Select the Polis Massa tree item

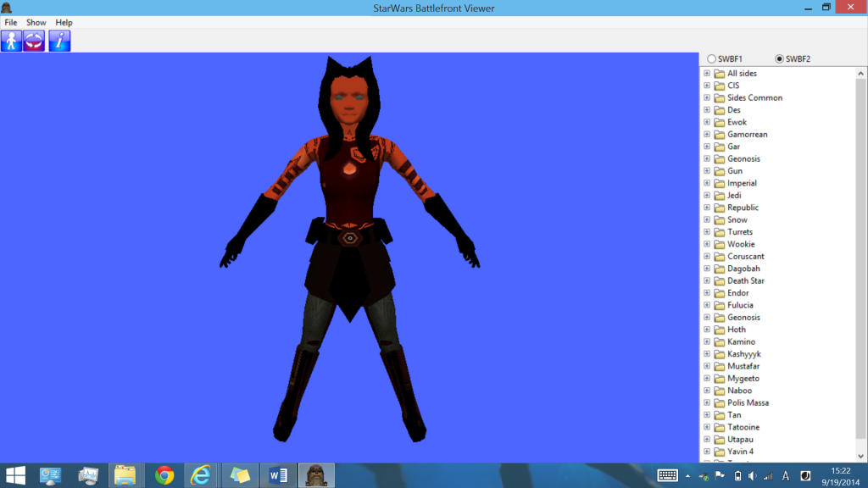pos(748,402)
